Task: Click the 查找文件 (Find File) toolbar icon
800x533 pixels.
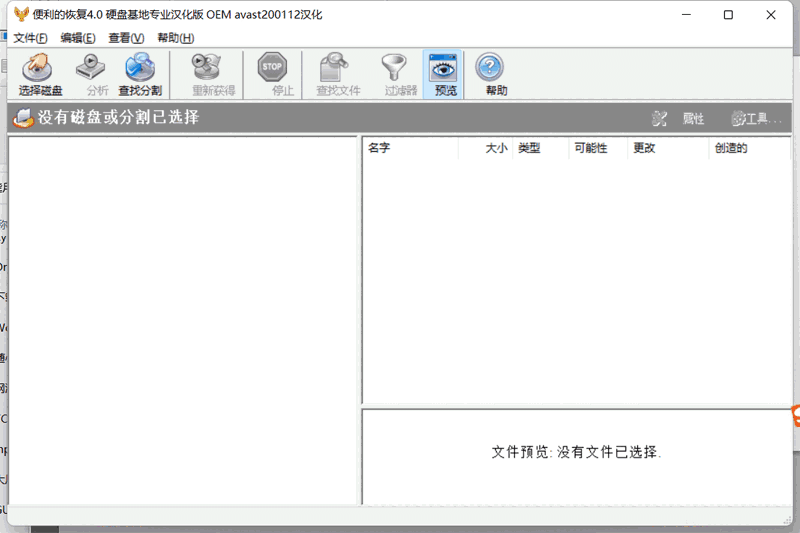Action: 338,74
